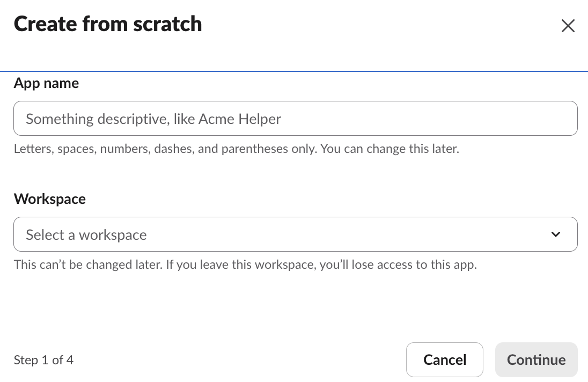Select the 'Step 1 of 4' text
This screenshot has width=588, height=382.
43,360
